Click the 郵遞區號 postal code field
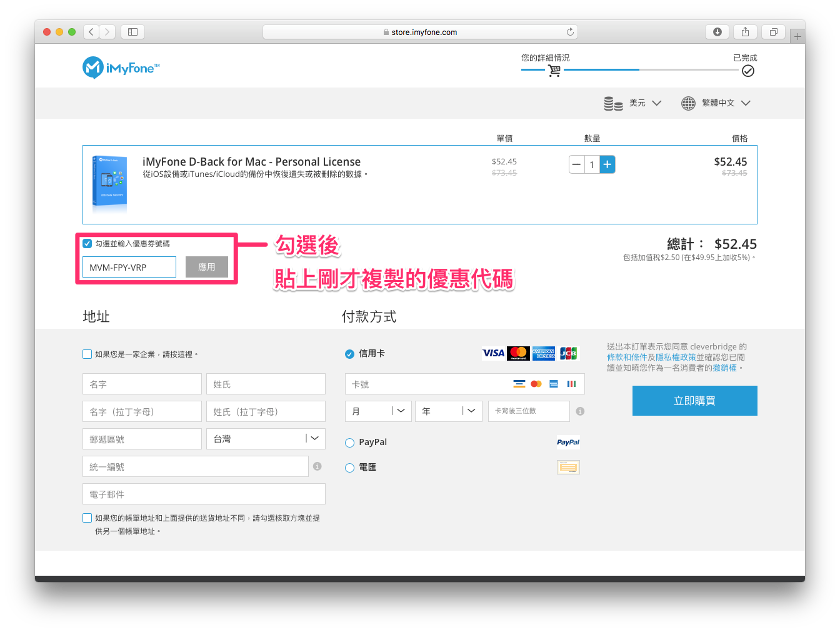This screenshot has width=840, height=632. coord(142,439)
